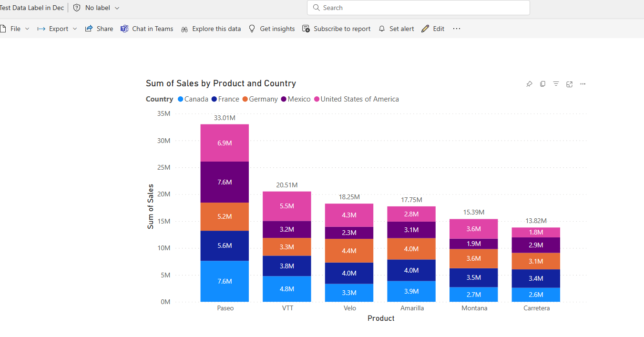Select Paseo United States segment 6.9M
Image resolution: width=644 pixels, height=337 pixels.
pyautogui.click(x=225, y=143)
